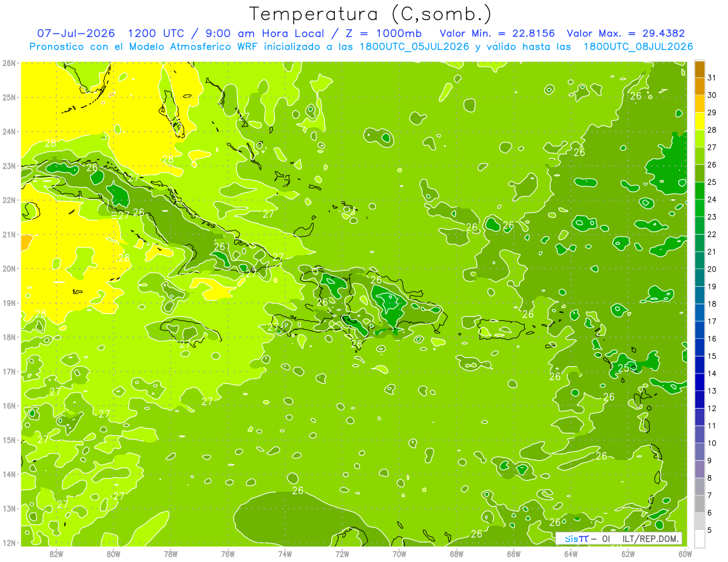
Task: Click the colorbar scale label "29"
Action: pyautogui.click(x=712, y=113)
